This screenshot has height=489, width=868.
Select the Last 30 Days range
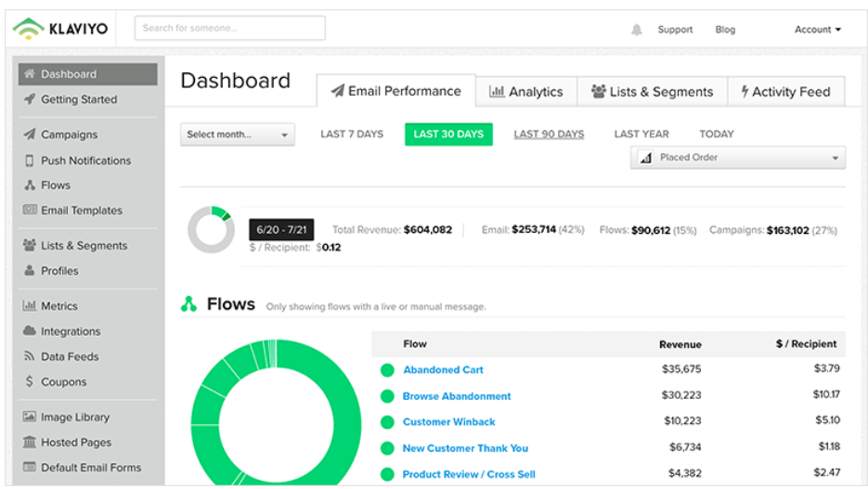[x=448, y=134]
